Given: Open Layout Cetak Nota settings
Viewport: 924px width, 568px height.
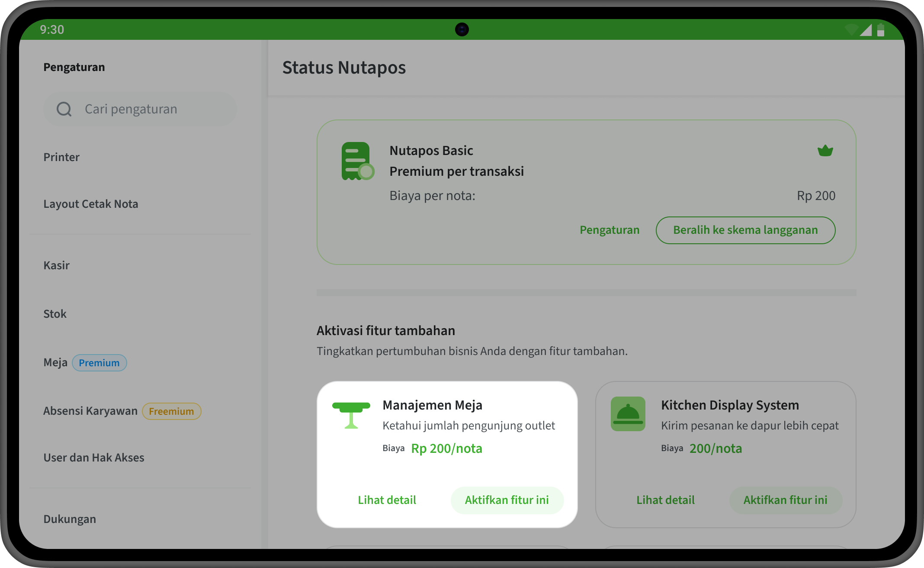Looking at the screenshot, I should click(x=91, y=204).
